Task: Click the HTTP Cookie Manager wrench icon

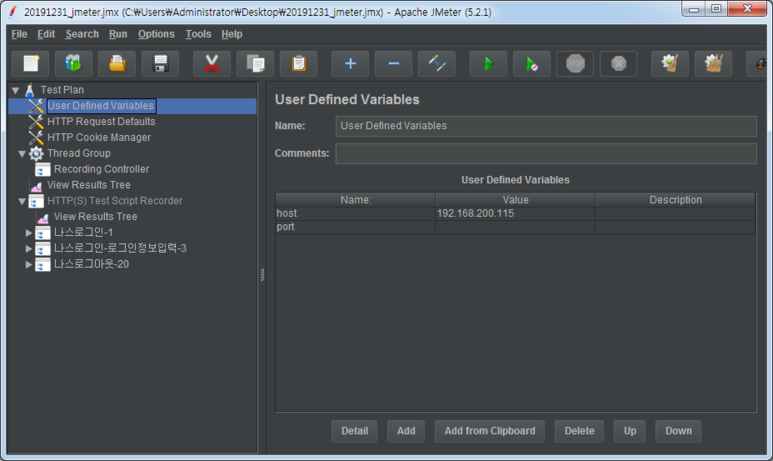Action: (36, 138)
